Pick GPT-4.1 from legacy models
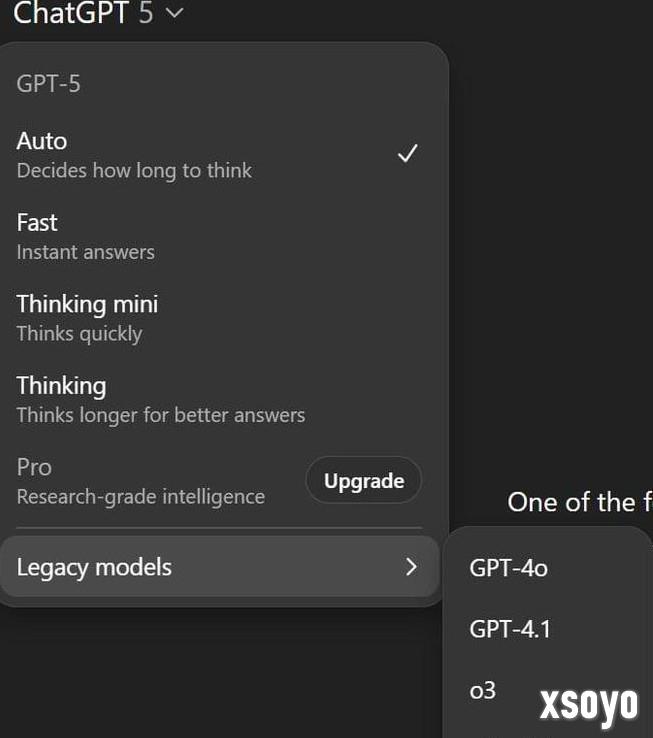The height and width of the screenshot is (738, 653). click(x=510, y=629)
